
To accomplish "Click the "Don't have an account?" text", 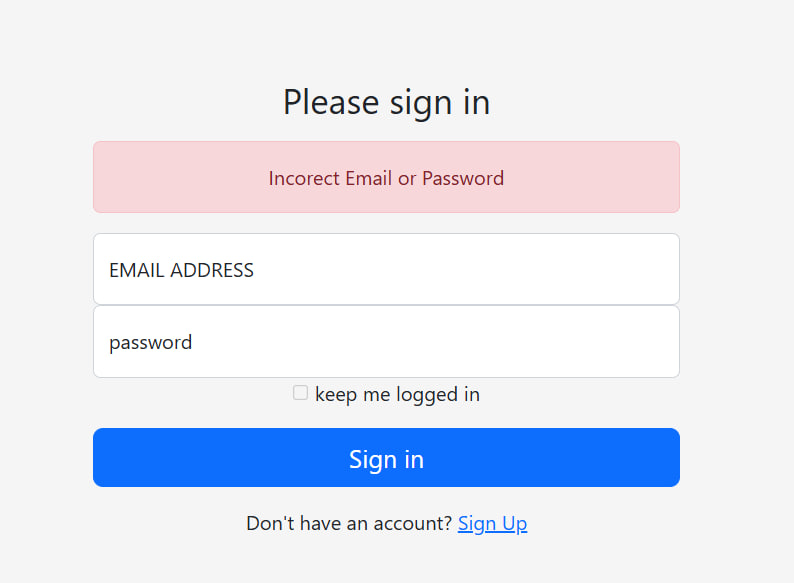I will pos(349,523).
